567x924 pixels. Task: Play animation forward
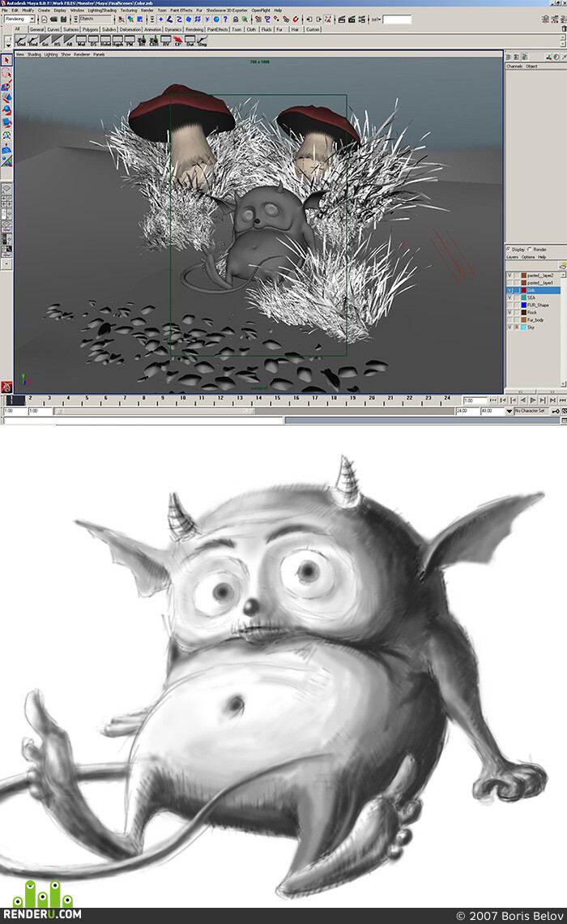[533, 400]
